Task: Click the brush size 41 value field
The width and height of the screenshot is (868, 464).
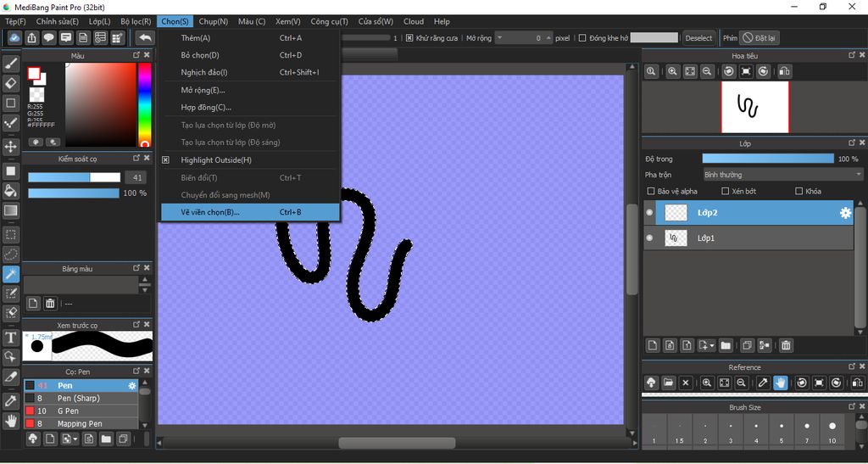Action: [x=136, y=178]
